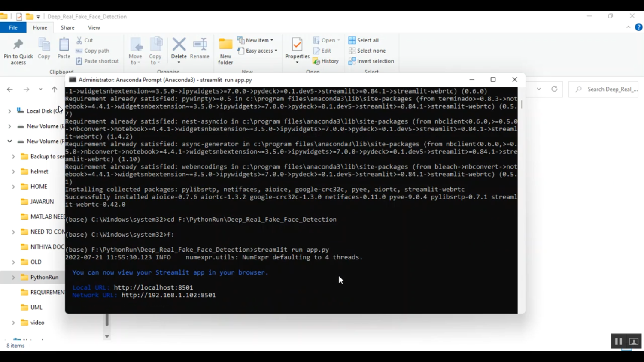Click the '8 items' status bar text
The image size is (644, 362).
click(x=15, y=346)
